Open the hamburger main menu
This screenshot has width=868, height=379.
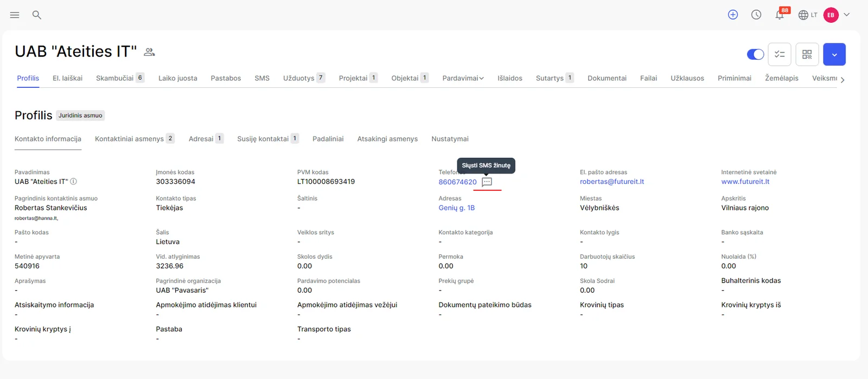coord(15,15)
